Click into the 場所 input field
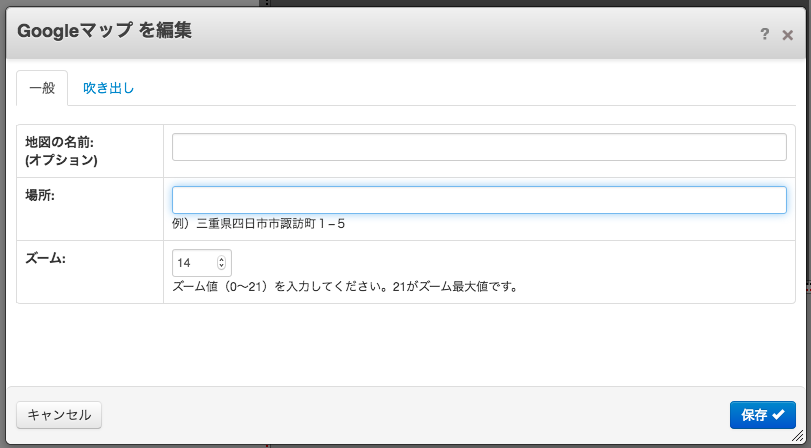Viewport: 811px width, 448px height. (x=479, y=200)
